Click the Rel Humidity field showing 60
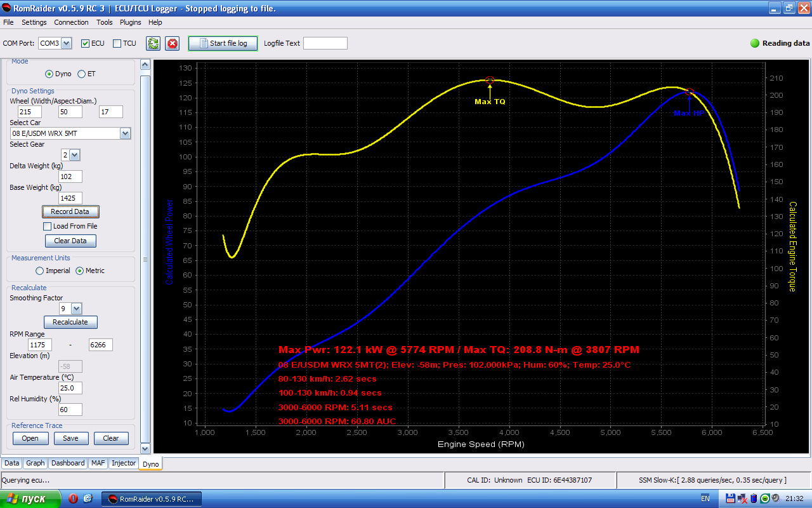The image size is (812, 508). [x=70, y=410]
